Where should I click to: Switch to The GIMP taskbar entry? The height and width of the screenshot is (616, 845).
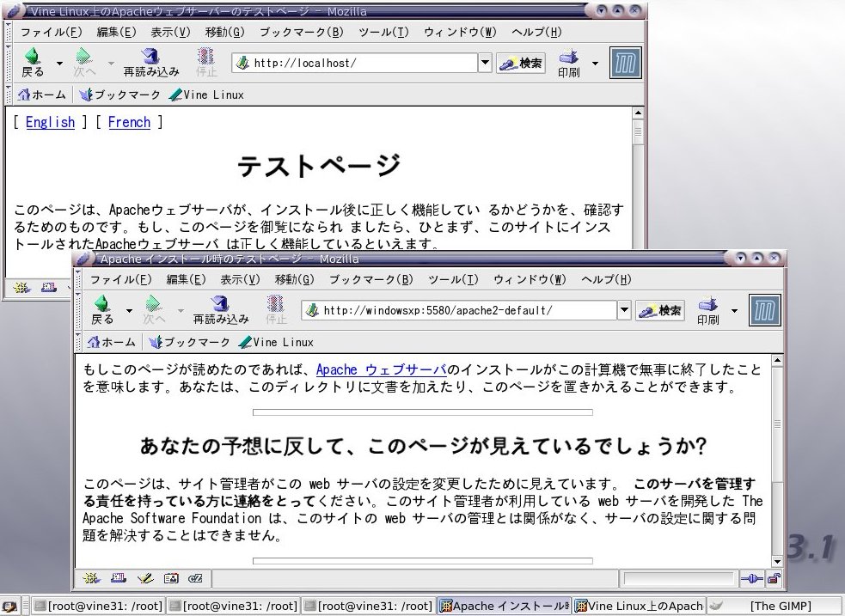(774, 607)
